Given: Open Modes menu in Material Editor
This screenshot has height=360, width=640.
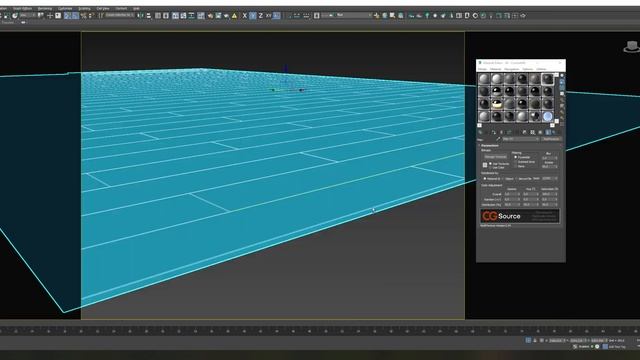Looking at the screenshot, I should [482, 69].
